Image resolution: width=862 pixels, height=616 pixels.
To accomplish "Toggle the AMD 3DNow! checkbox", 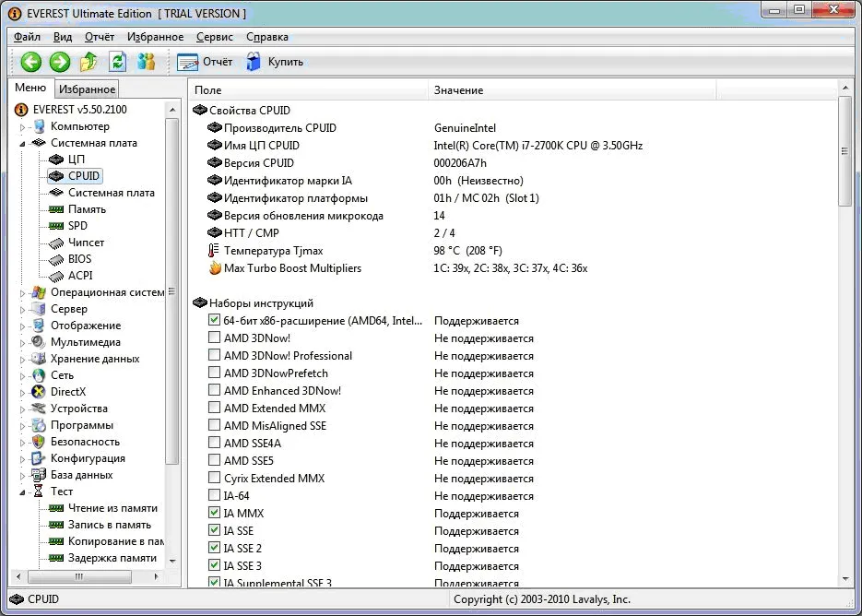I will [x=215, y=338].
